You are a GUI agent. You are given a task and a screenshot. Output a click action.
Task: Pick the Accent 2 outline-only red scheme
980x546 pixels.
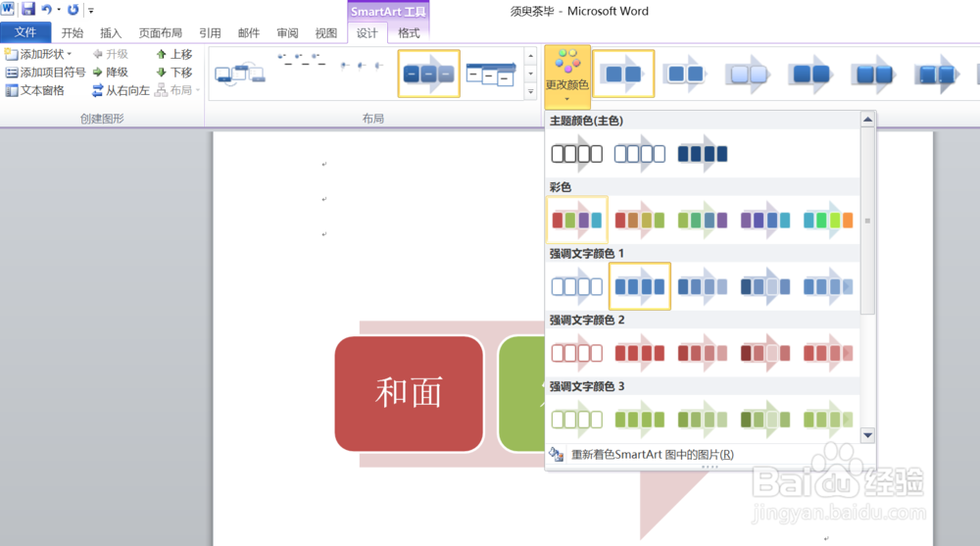point(577,353)
